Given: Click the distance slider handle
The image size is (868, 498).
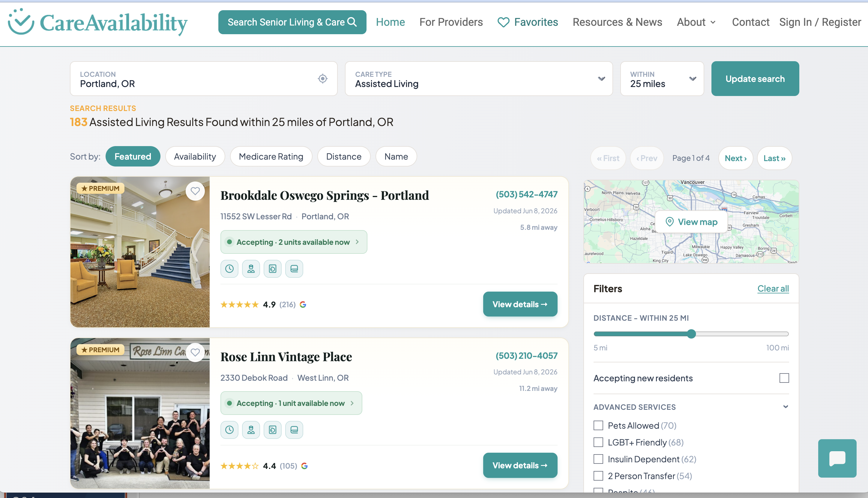Looking at the screenshot, I should (x=691, y=334).
